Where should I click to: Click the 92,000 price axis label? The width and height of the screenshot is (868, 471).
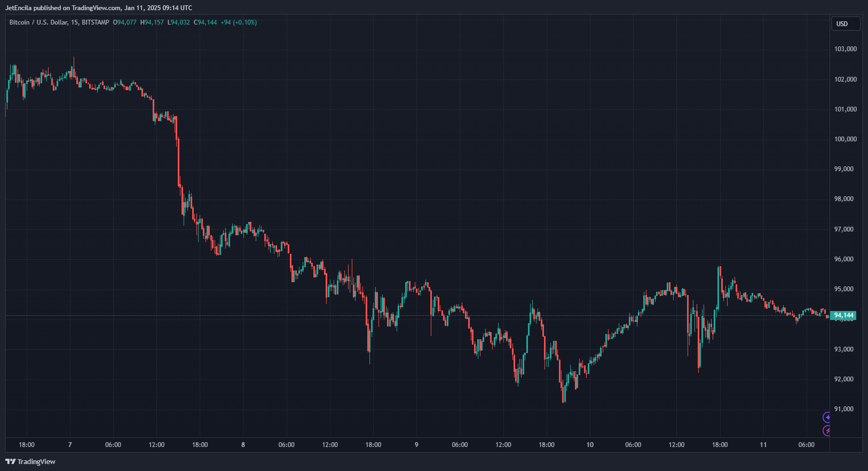pyautogui.click(x=844, y=379)
